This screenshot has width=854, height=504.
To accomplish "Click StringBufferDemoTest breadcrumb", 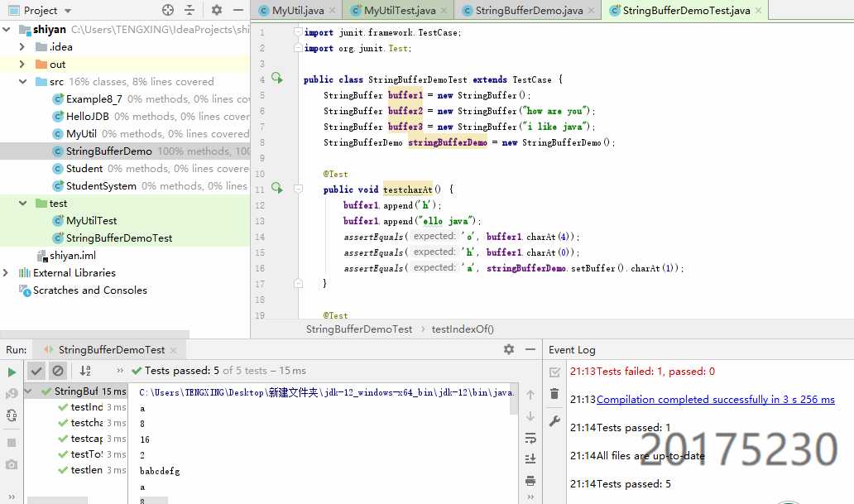I will pyautogui.click(x=359, y=329).
